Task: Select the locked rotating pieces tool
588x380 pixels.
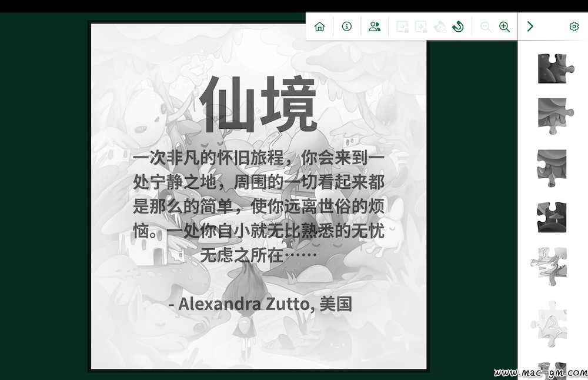Action: coord(440,26)
